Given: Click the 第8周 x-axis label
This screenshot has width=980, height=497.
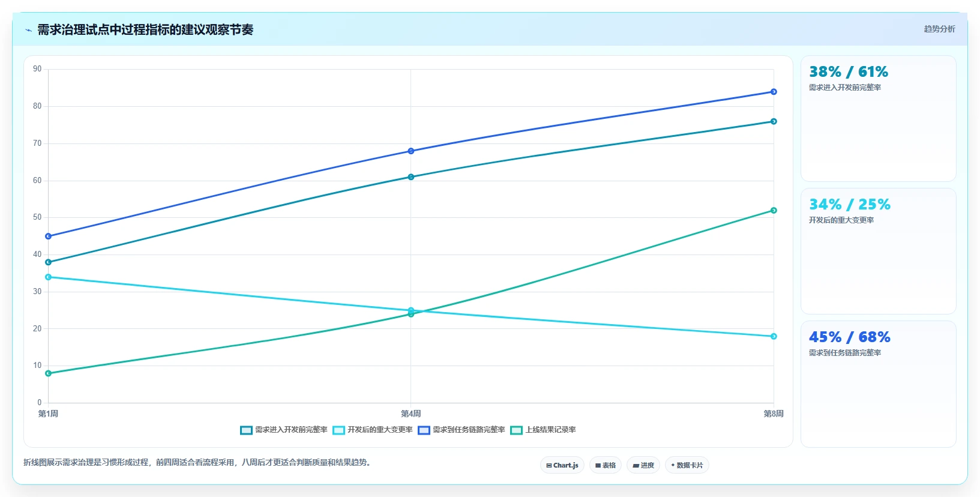Looking at the screenshot, I should coord(774,414).
